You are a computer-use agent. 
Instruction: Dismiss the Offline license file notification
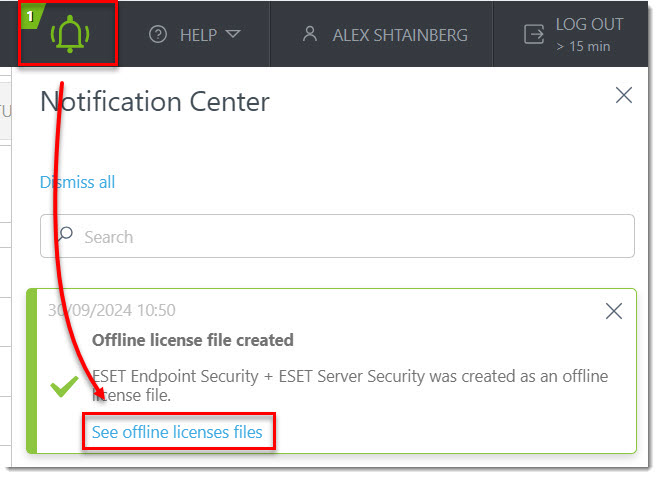614,311
